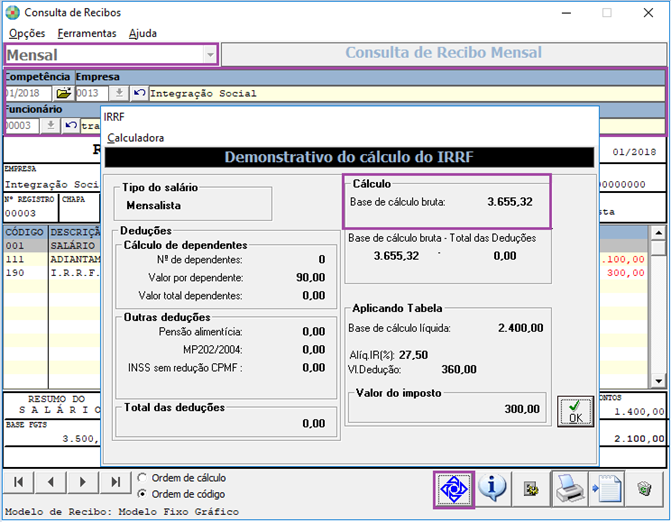671x522 pixels.
Task: Close the Consulta de Recibos window
Action: click(648, 13)
